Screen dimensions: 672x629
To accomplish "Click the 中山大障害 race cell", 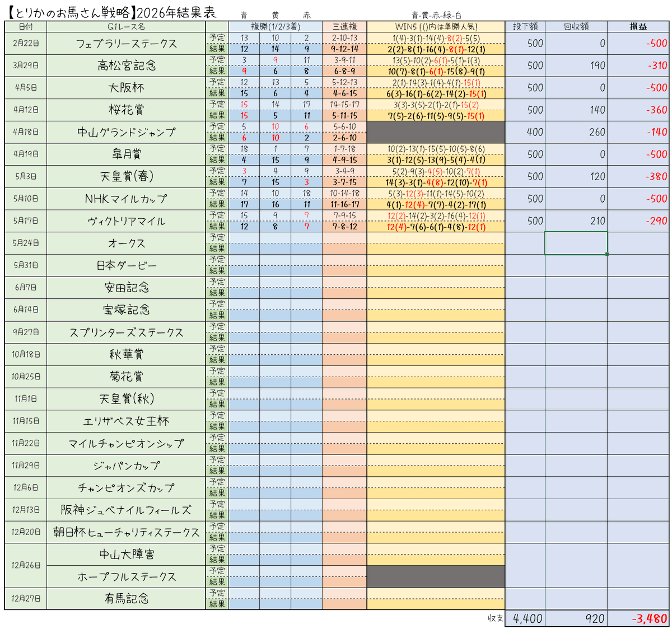I will point(126,554).
